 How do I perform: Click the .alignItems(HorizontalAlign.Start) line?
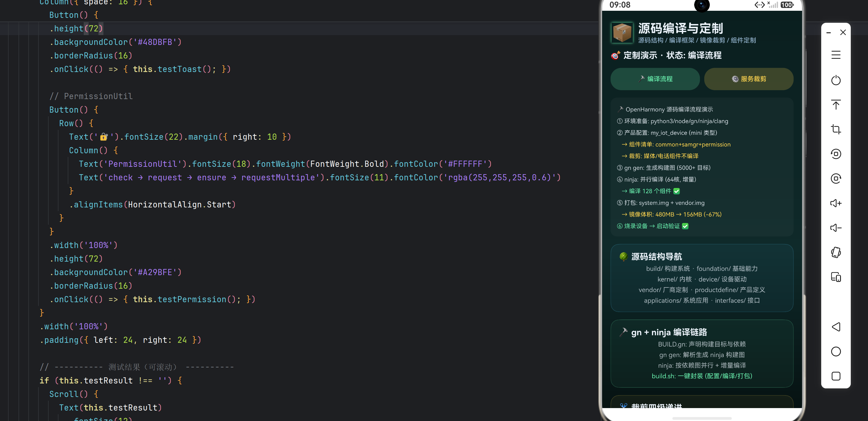[152, 204]
